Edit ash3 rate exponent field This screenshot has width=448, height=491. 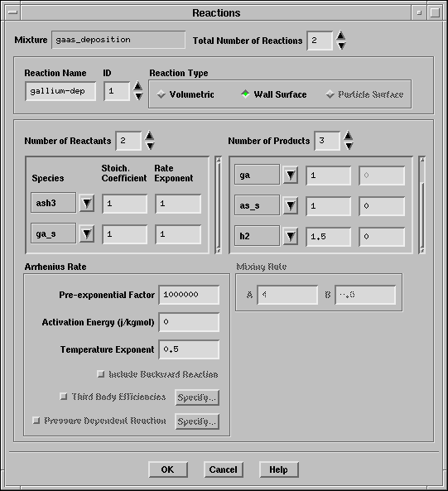click(178, 204)
